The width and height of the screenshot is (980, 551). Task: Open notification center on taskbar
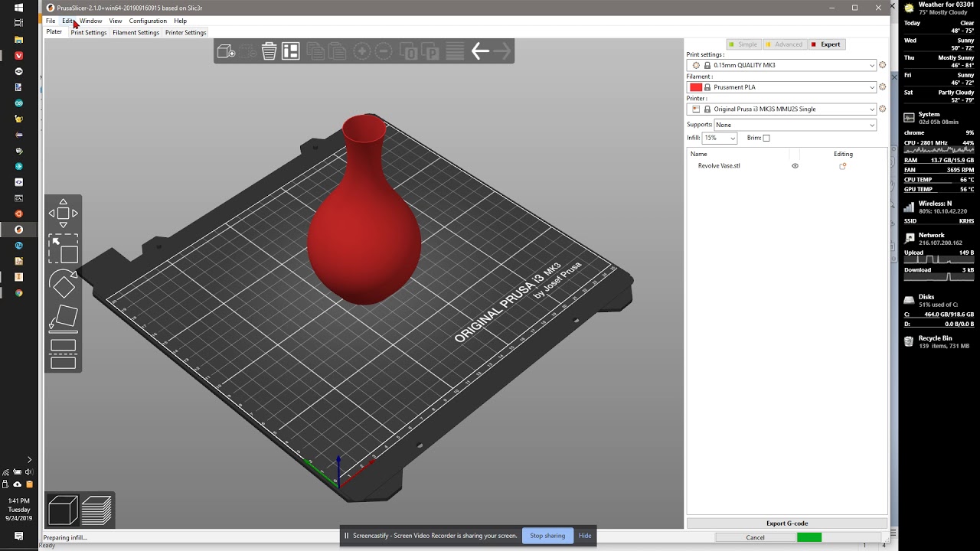point(19,536)
